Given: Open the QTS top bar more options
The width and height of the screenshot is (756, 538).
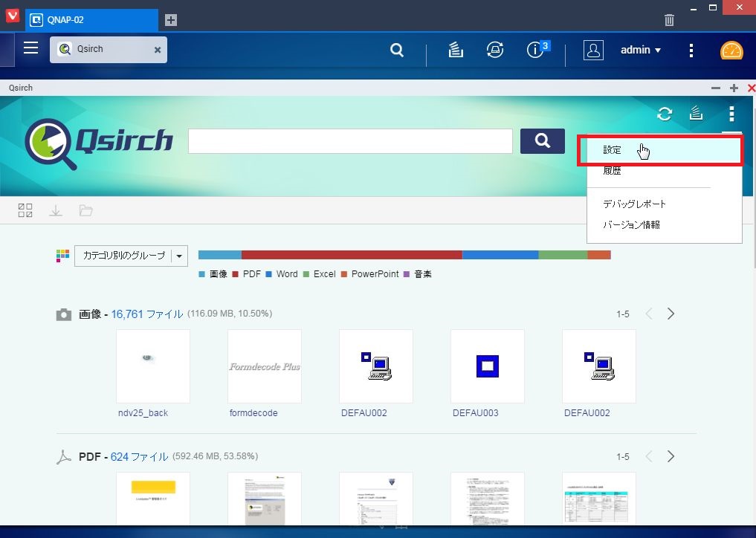Looking at the screenshot, I should [x=691, y=50].
